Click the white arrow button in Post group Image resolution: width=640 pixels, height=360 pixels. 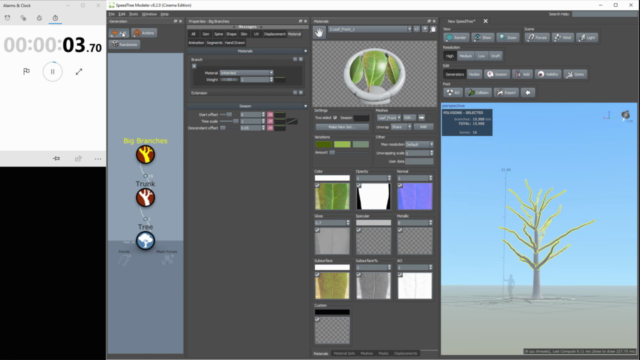click(x=528, y=93)
